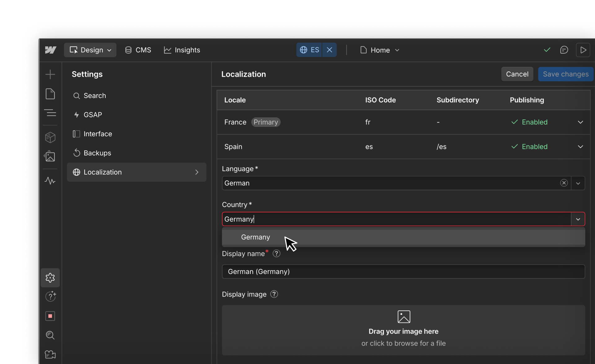Open the Components panel
595x364 pixels.
coord(50,137)
